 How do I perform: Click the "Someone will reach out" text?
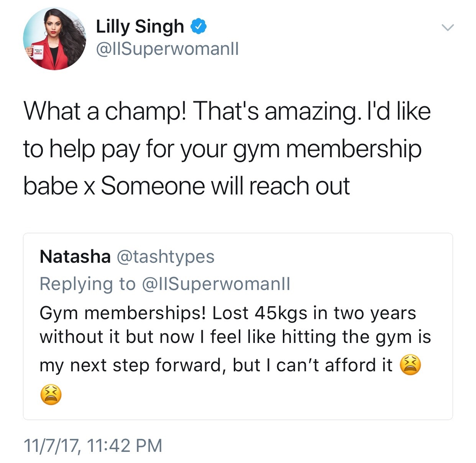[x=225, y=186]
